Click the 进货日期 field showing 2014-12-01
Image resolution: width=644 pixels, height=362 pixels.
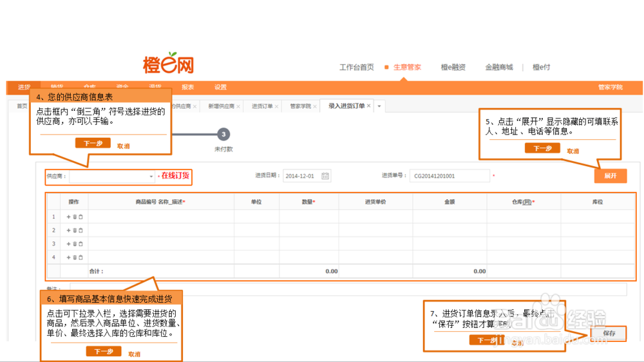(307, 176)
